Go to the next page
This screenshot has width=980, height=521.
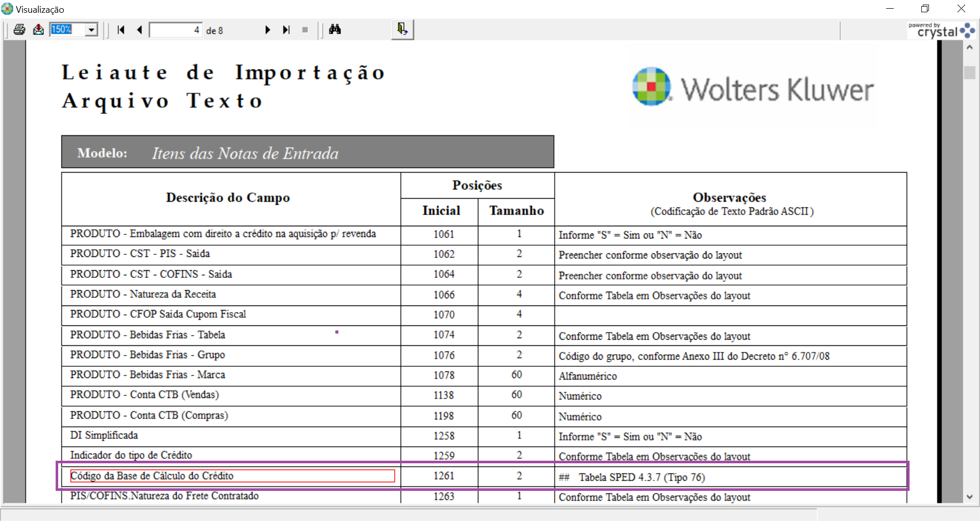pyautogui.click(x=267, y=30)
